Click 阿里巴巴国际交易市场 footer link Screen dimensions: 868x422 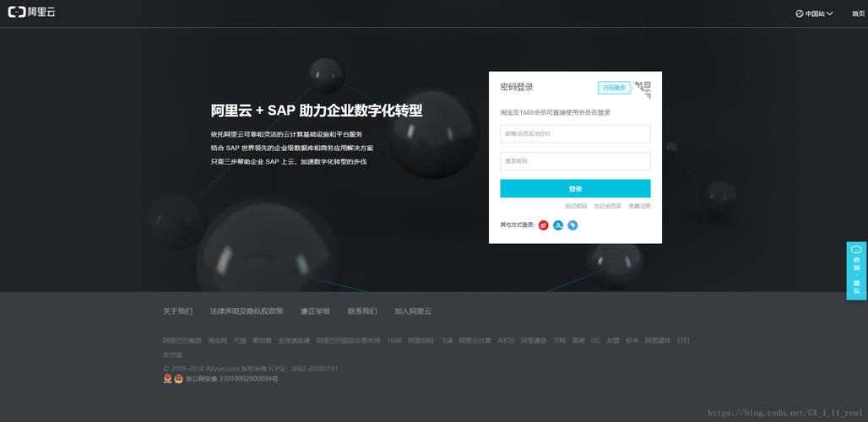coord(349,341)
